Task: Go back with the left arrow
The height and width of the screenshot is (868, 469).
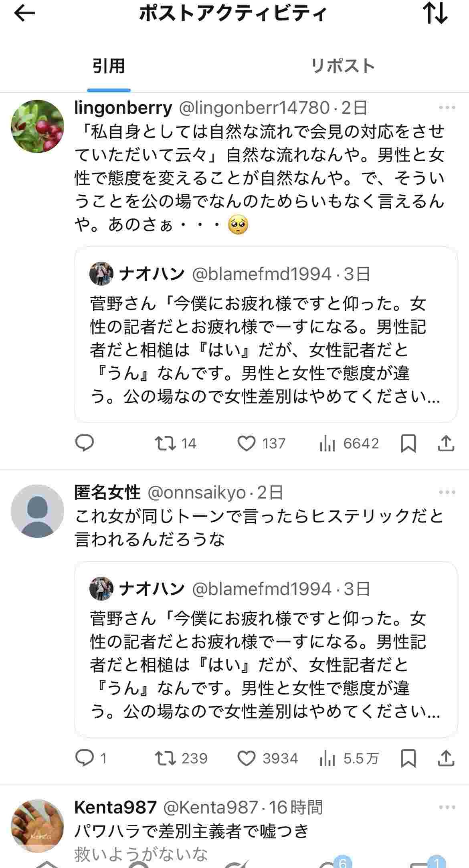Action: coord(24,14)
